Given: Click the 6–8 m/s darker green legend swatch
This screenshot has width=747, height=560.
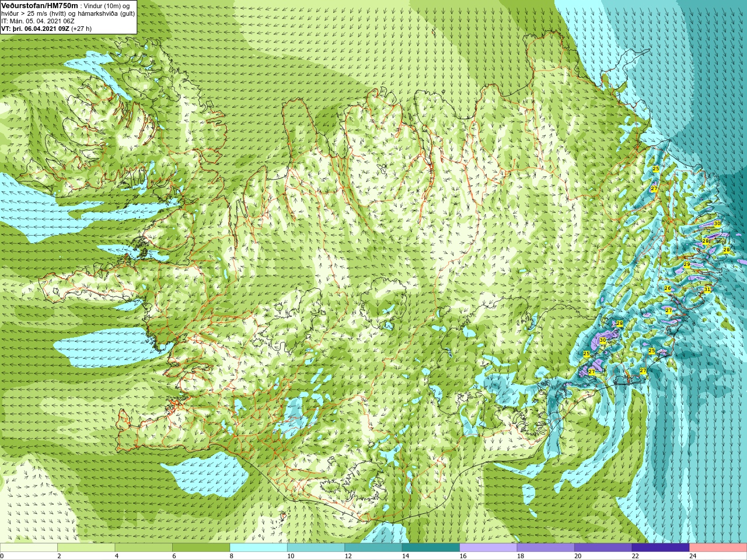Looking at the screenshot, I should 201,547.
